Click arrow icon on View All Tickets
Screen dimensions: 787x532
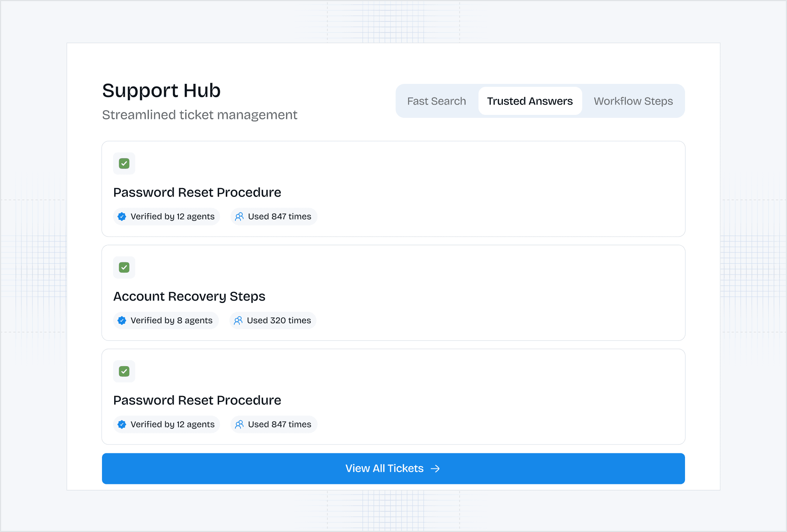tap(436, 468)
